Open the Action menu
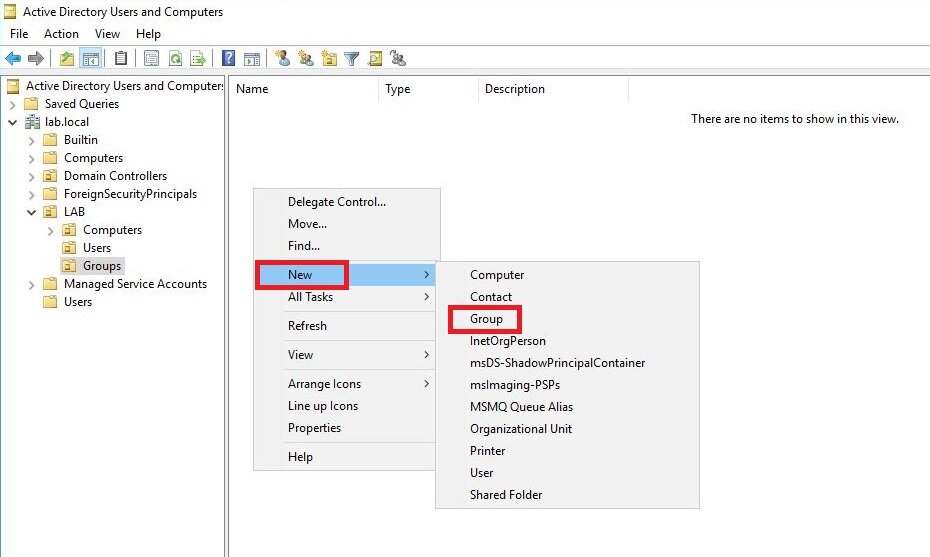 [x=61, y=34]
